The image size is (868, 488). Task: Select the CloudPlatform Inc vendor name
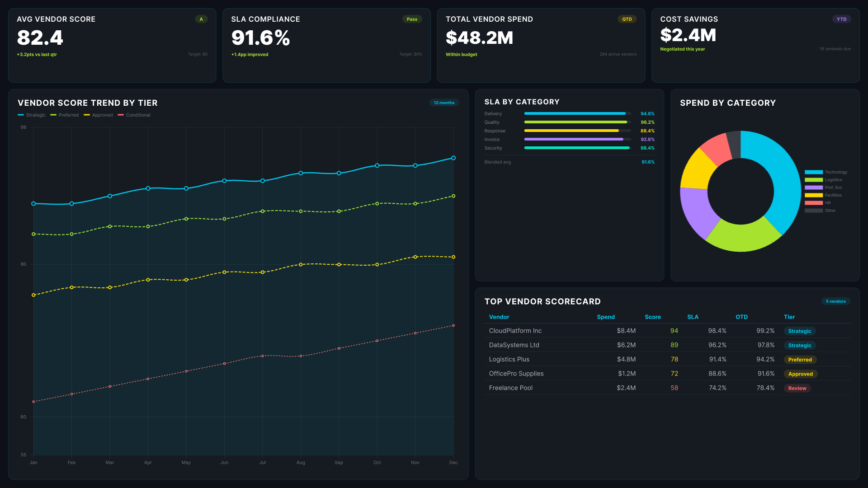click(515, 331)
